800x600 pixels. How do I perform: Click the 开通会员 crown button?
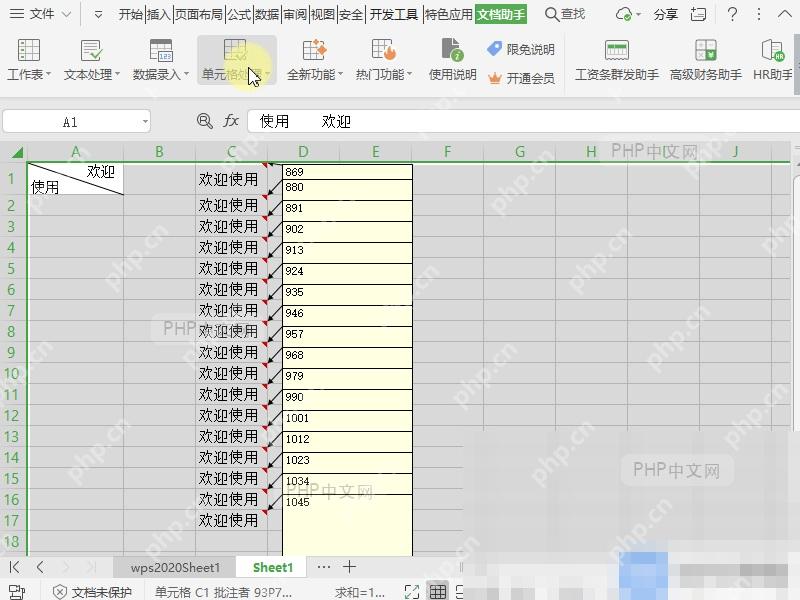[x=521, y=78]
